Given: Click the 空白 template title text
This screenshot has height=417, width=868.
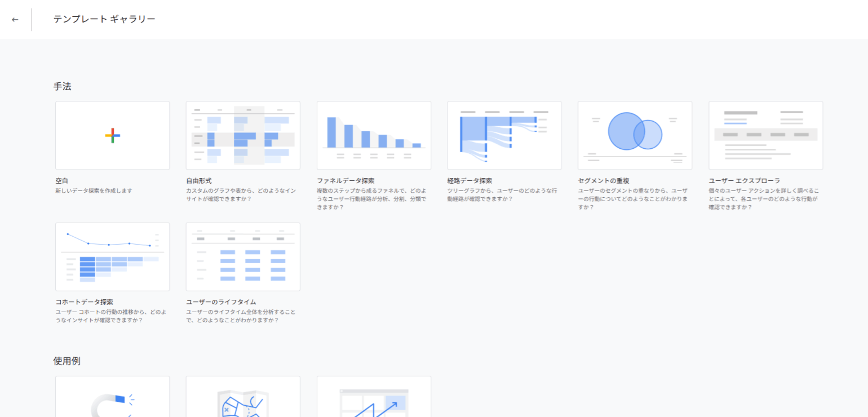Looking at the screenshot, I should [61, 181].
